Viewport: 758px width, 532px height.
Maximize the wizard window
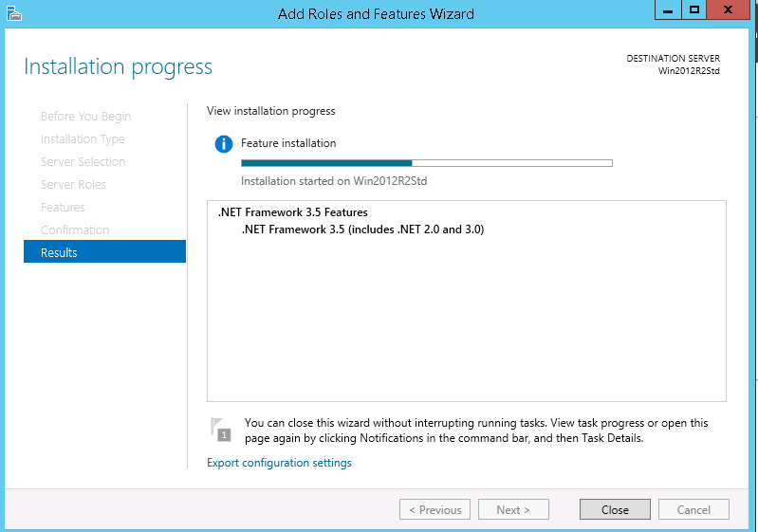coord(694,10)
